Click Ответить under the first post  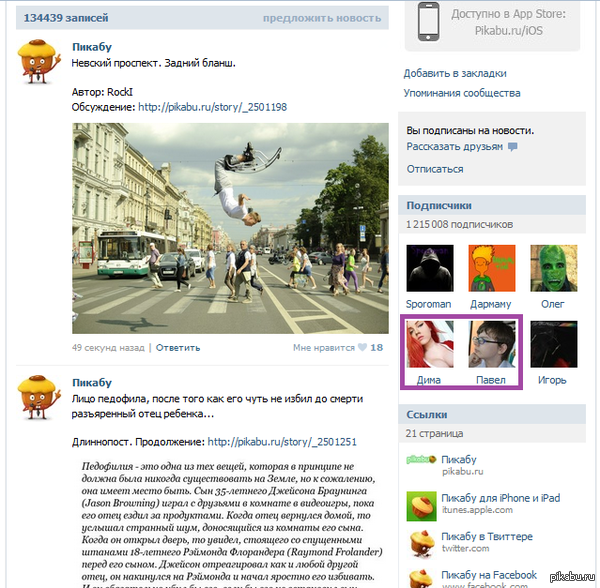point(178,348)
